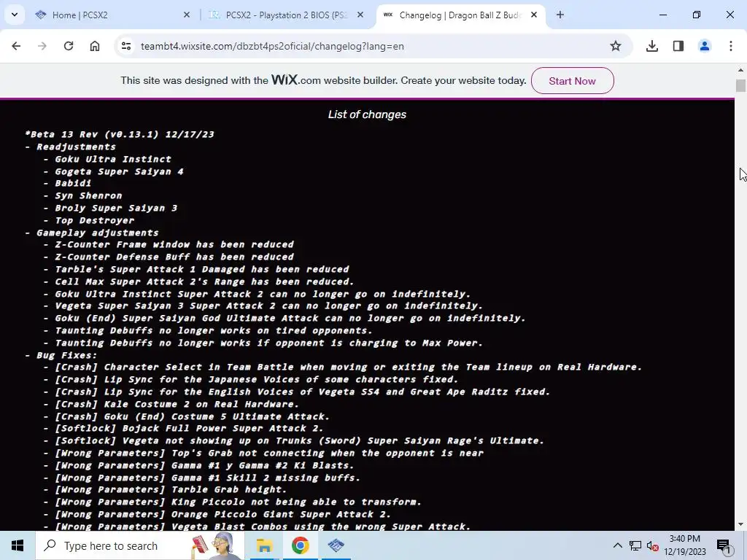Bookmark this page with the star

click(616, 46)
